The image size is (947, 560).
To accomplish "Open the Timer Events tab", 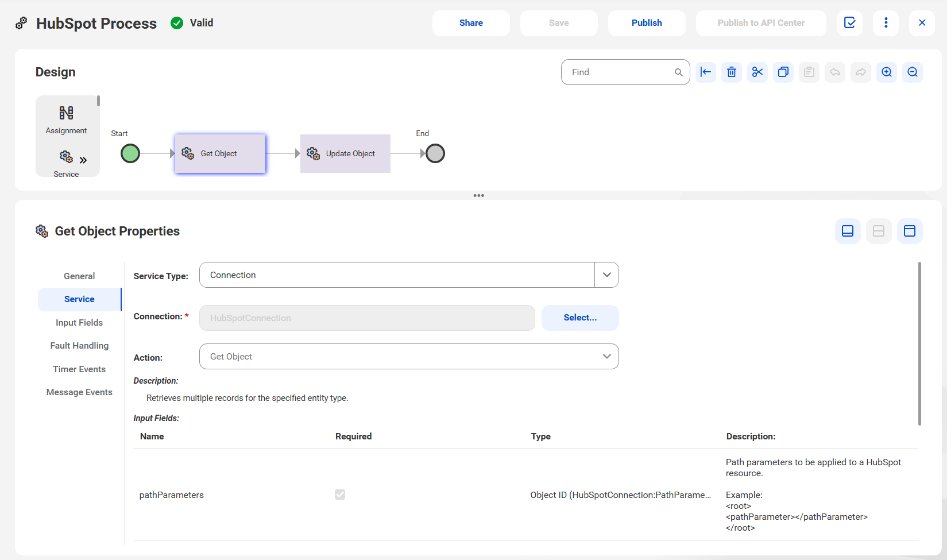I will click(x=79, y=369).
